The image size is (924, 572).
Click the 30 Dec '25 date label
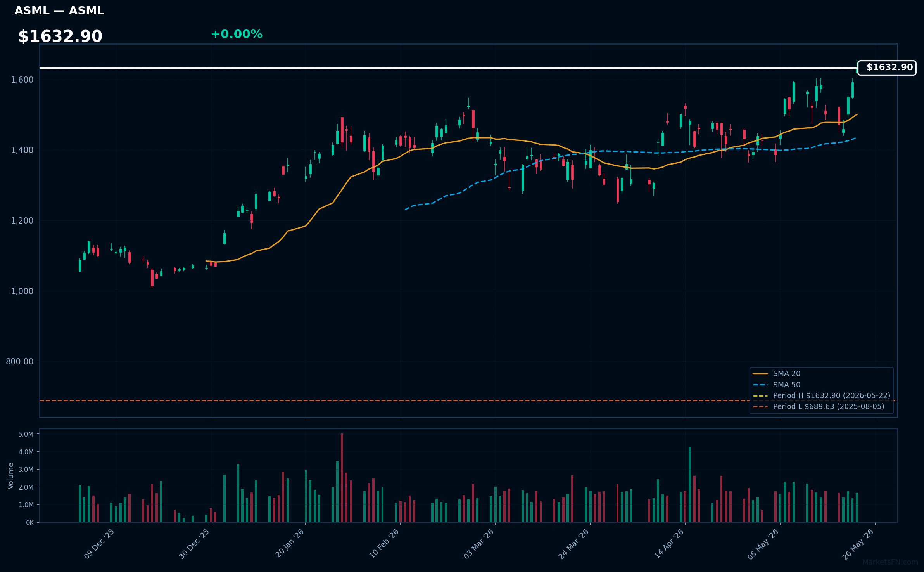pyautogui.click(x=194, y=544)
